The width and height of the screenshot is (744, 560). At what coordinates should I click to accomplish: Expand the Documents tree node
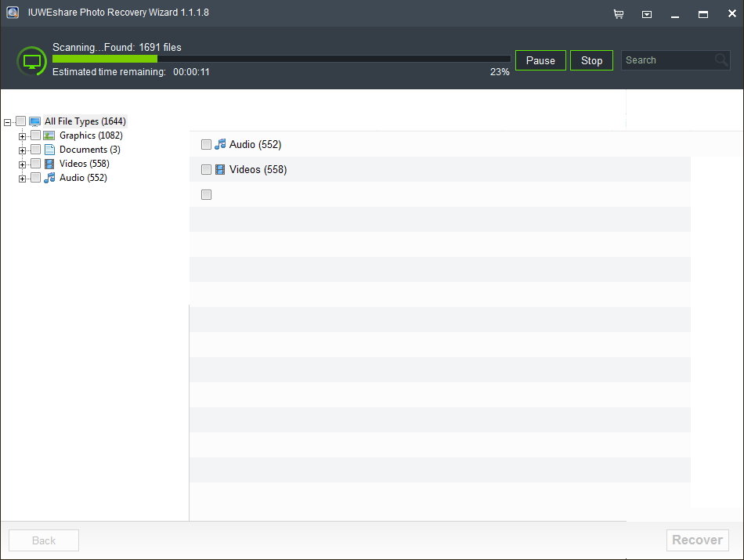[22, 151]
